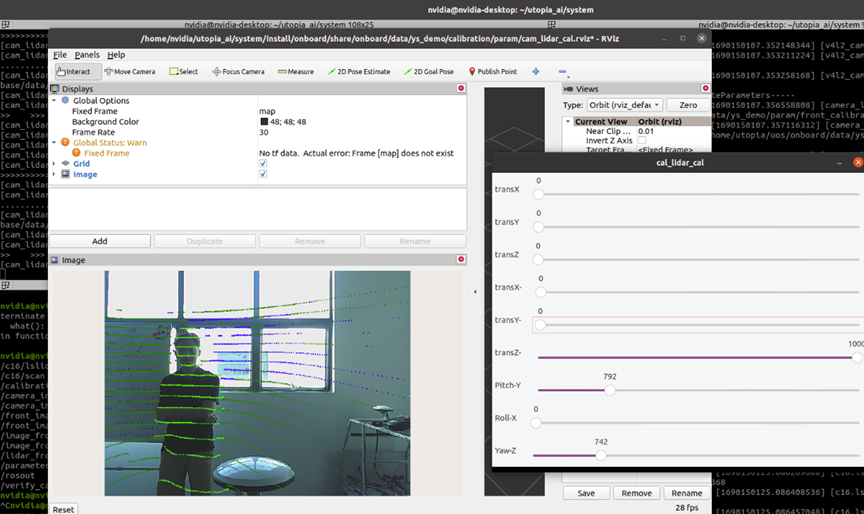Select the Background Color row
Viewport: 864px width, 514px height.
point(258,122)
